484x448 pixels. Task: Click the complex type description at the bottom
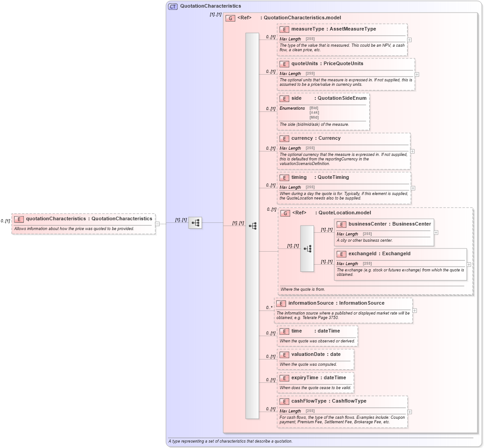tap(230, 442)
